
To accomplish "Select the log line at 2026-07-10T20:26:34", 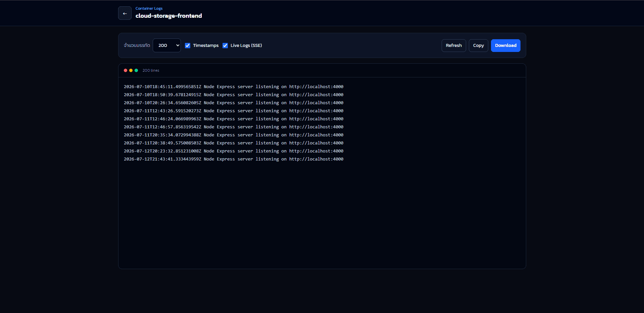I will (234, 103).
